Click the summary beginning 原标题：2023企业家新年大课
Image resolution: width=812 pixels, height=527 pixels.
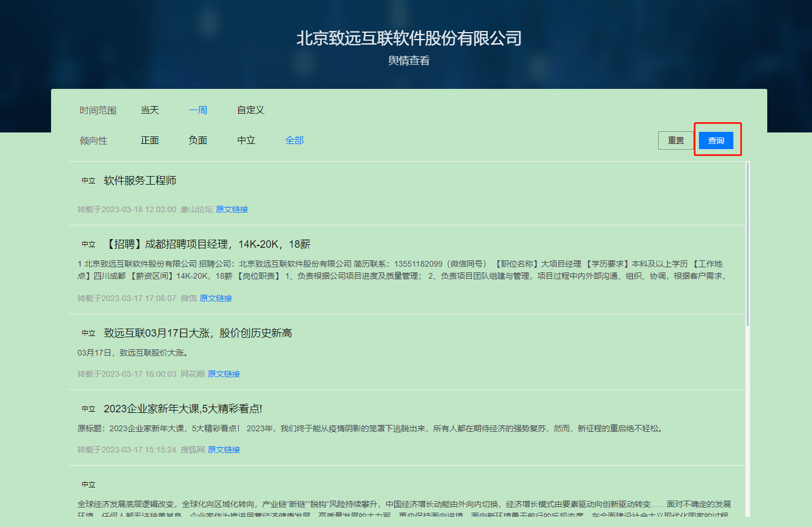tap(371, 428)
